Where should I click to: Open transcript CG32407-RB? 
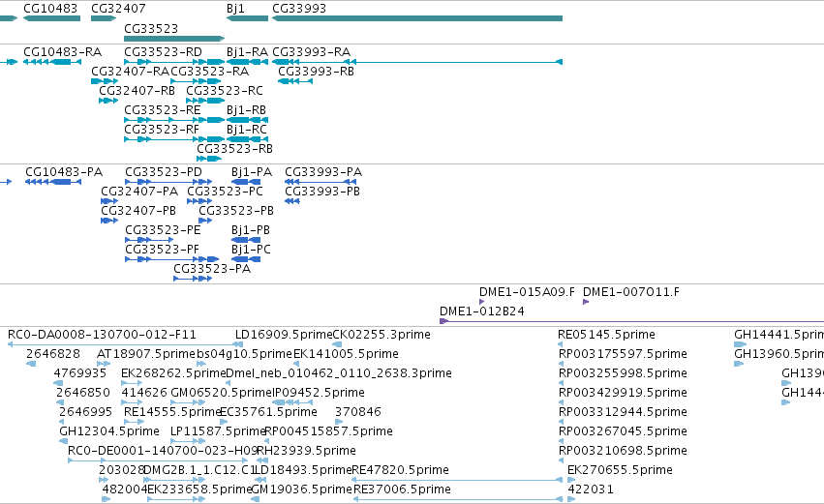tap(137, 91)
